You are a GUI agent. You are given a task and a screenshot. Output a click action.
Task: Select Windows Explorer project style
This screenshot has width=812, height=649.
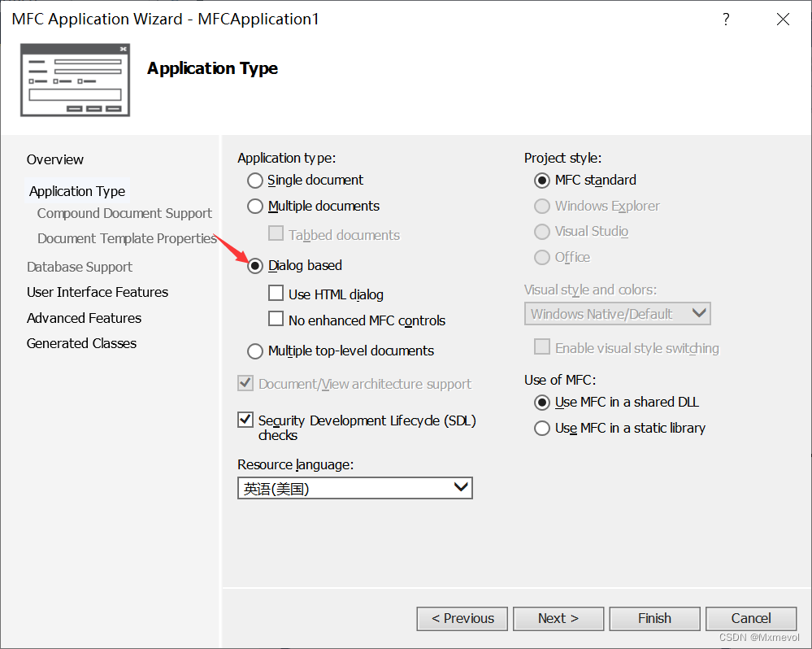[541, 206]
